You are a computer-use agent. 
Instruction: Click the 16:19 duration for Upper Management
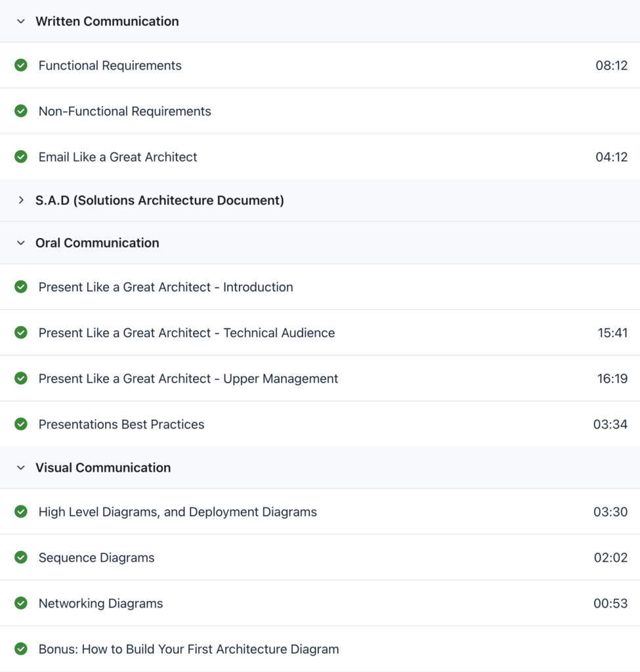(612, 379)
